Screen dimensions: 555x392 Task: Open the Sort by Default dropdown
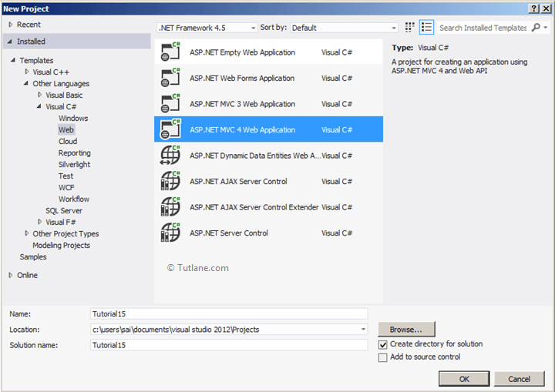(x=343, y=28)
